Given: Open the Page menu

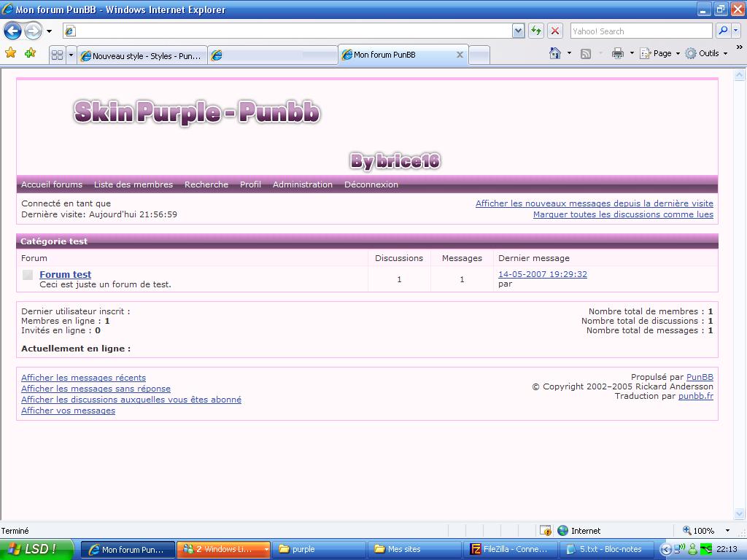Looking at the screenshot, I should point(659,53).
